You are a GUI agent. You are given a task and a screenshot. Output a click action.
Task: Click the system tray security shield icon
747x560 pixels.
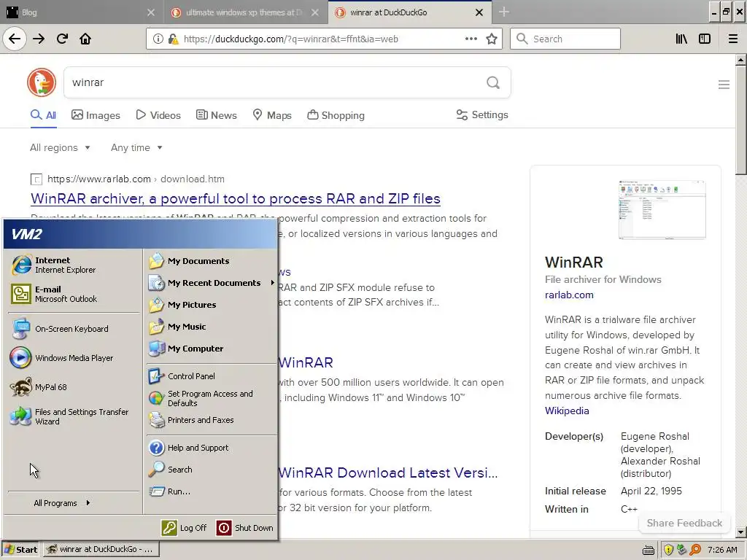[668, 550]
